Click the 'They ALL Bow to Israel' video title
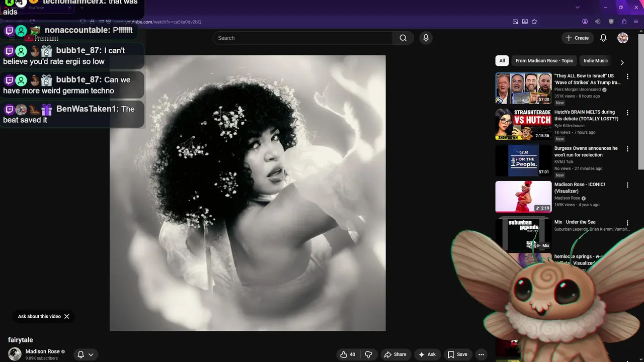Image resolution: width=644 pixels, height=362 pixels. (587, 79)
